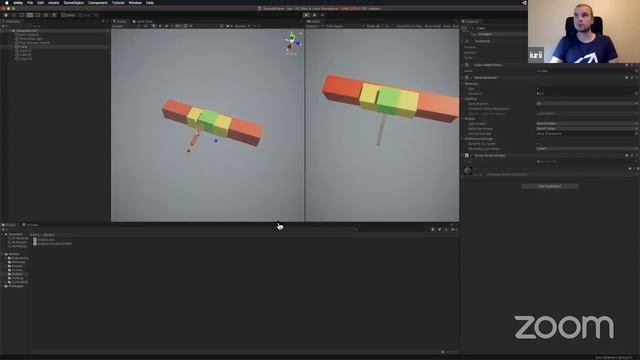Click Assets in the Project breadcrumb path

pyautogui.click(x=34, y=235)
